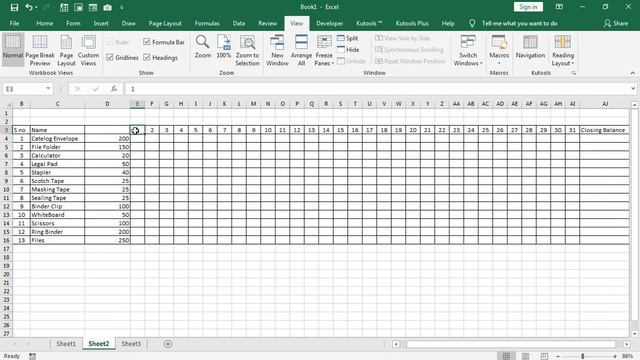The image size is (640, 360).
Task: Open the Kutools Plus tab
Action: click(412, 24)
